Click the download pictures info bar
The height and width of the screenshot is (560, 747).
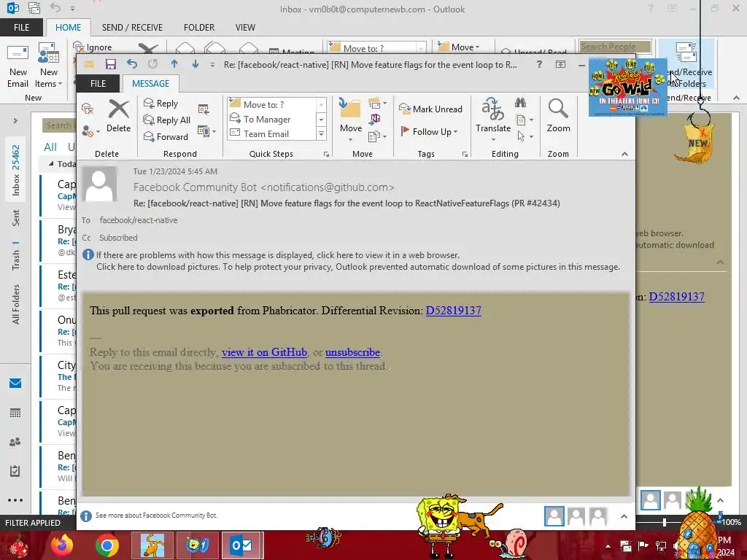click(357, 267)
